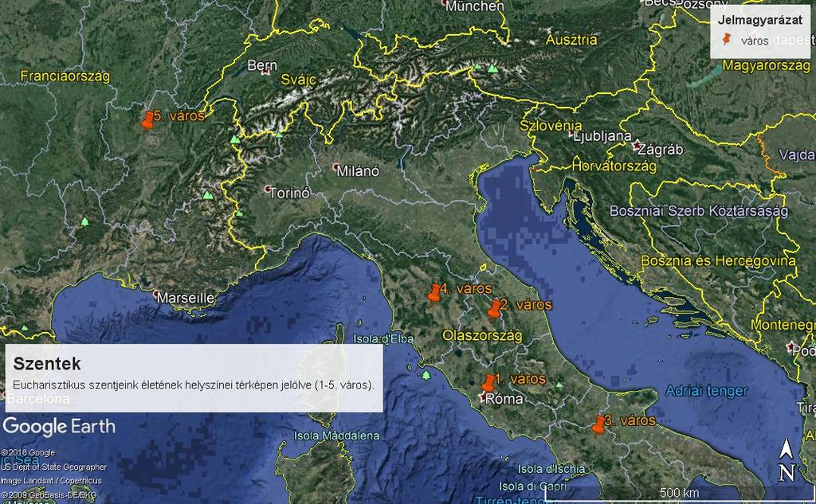Click the Ljubljana capital marker
The height and width of the screenshot is (504, 816).
pos(571,133)
